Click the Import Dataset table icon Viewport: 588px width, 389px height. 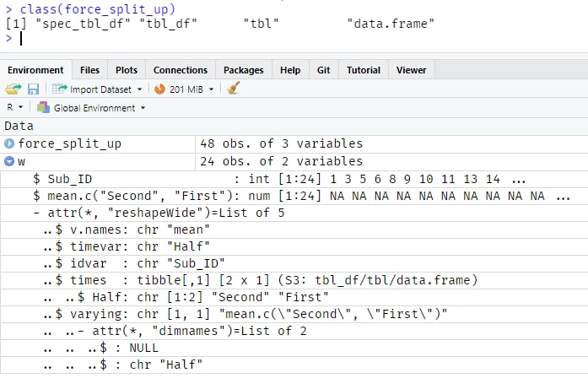pos(60,89)
